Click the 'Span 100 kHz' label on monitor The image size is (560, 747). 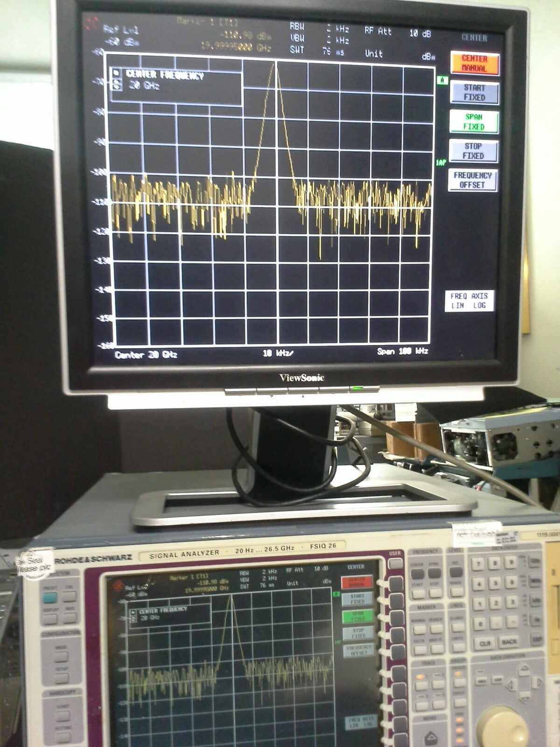403,351
